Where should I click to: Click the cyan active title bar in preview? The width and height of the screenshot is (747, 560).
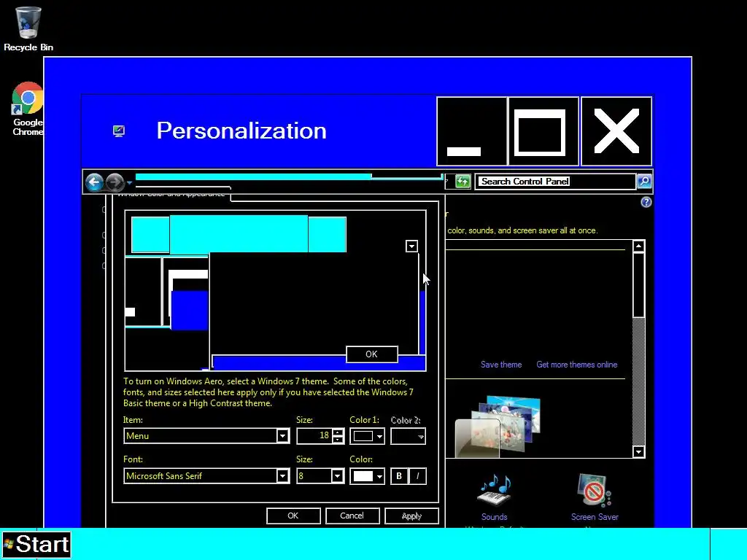[239, 234]
